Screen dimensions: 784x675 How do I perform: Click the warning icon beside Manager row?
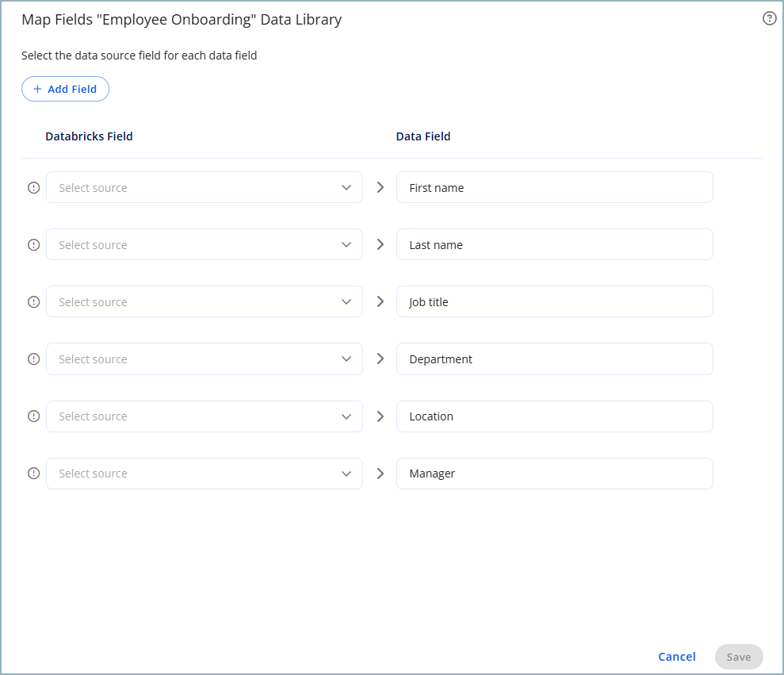[x=33, y=474]
